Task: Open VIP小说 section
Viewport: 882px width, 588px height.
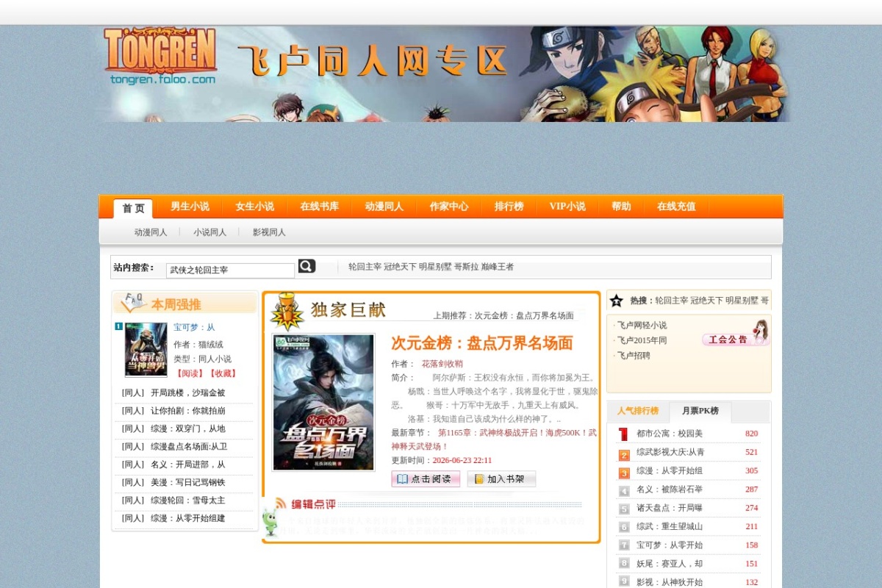Action: 567,207
